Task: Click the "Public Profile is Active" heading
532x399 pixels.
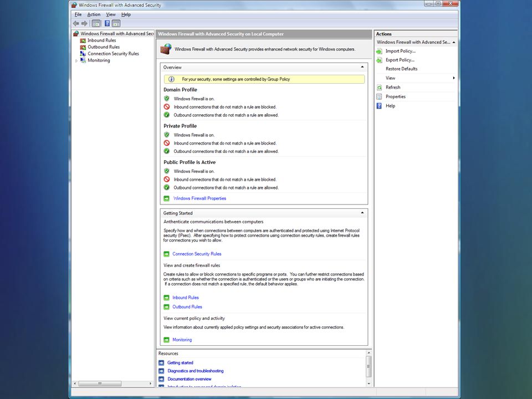Action: coord(190,162)
